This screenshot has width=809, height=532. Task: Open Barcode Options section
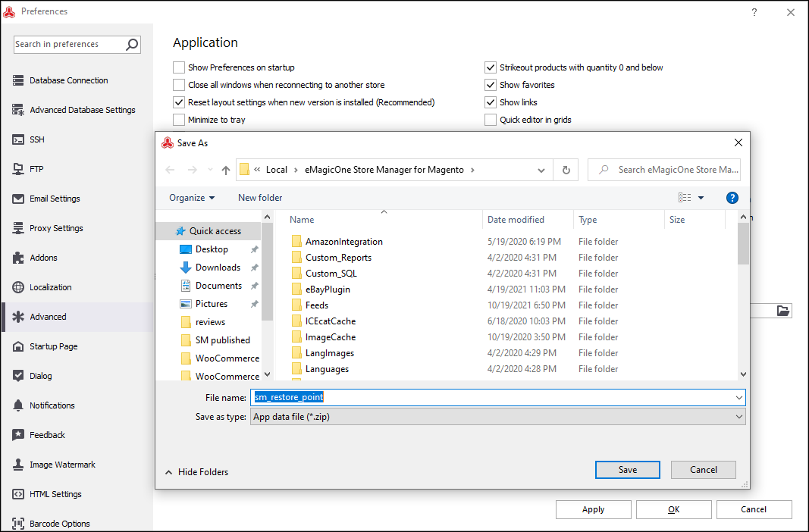51,523
